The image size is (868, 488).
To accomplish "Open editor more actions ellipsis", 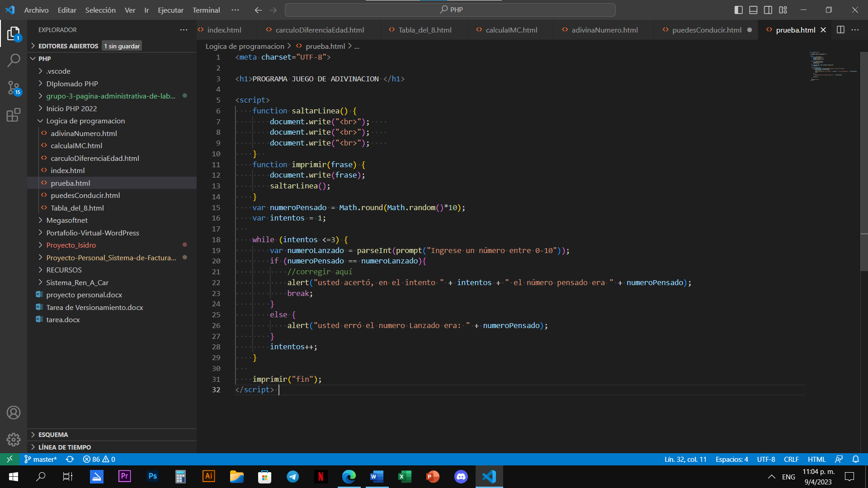I will pos(855,30).
